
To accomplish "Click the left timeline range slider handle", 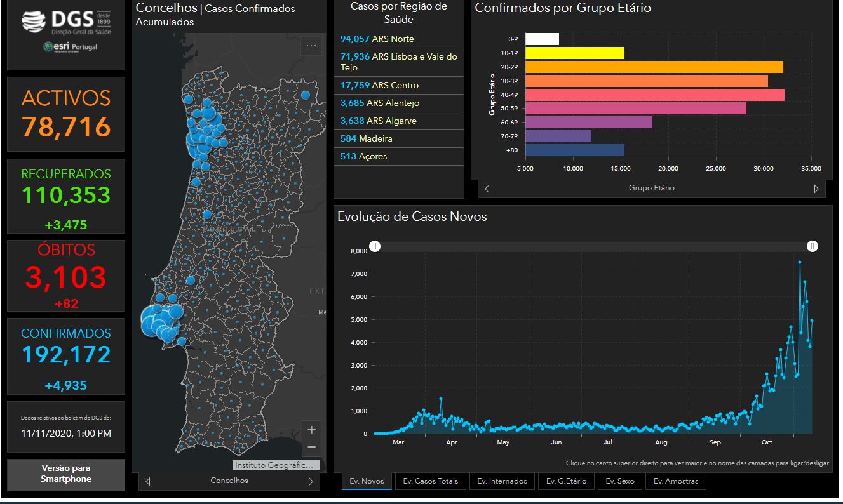I will pyautogui.click(x=375, y=246).
